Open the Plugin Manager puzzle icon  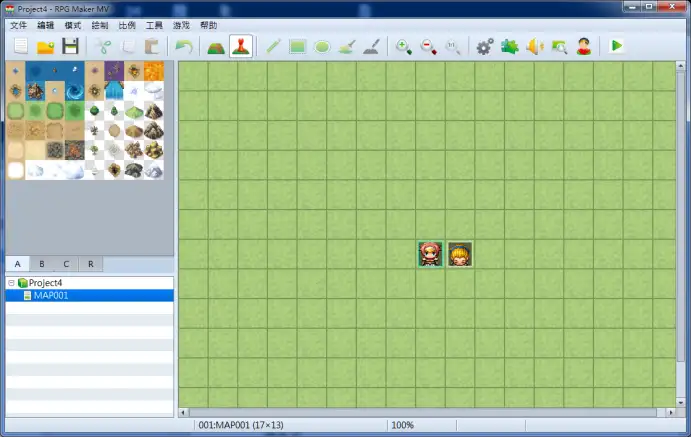(509, 46)
